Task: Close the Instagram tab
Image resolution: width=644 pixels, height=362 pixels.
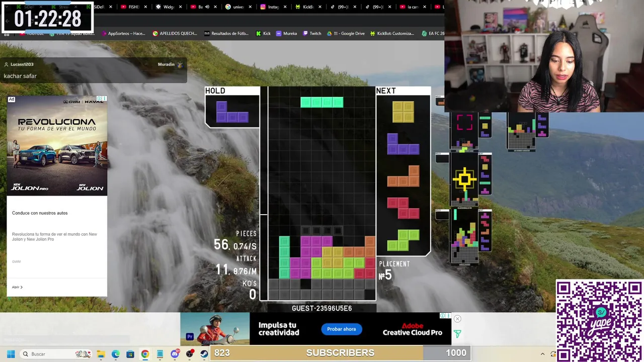Action: point(285,7)
